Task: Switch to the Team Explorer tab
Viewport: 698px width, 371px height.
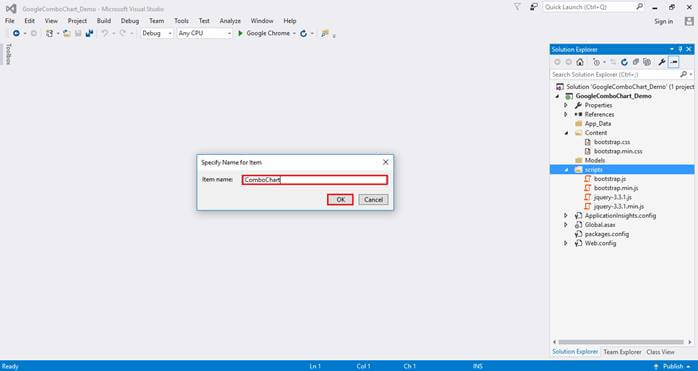Action: pyautogui.click(x=622, y=352)
